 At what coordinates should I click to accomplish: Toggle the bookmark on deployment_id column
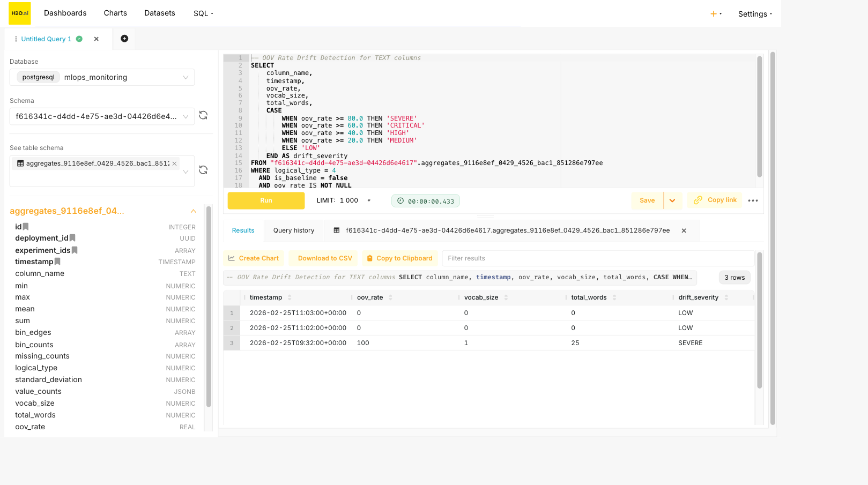pos(72,238)
